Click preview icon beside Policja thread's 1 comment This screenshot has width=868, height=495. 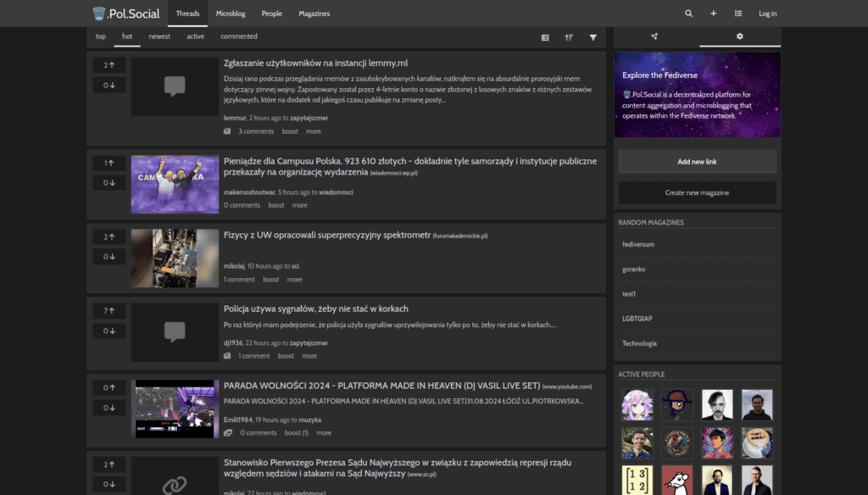[227, 356]
